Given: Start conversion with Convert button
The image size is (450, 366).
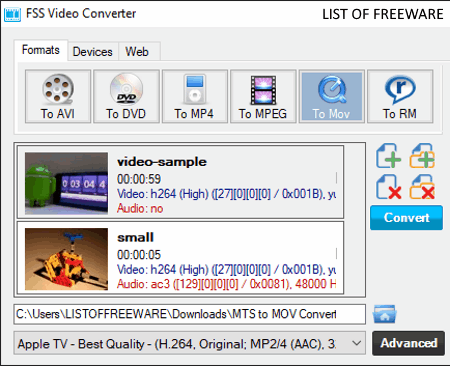Looking at the screenshot, I should [406, 218].
